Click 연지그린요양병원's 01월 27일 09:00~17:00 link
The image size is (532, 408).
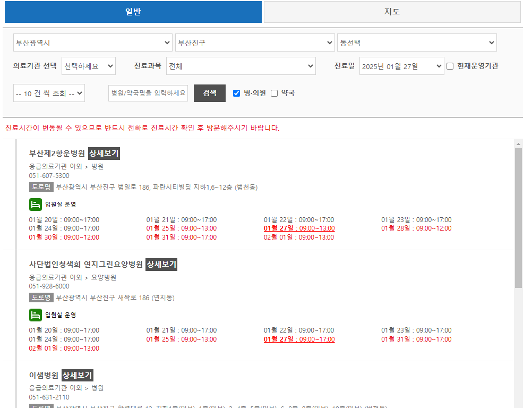click(x=299, y=339)
